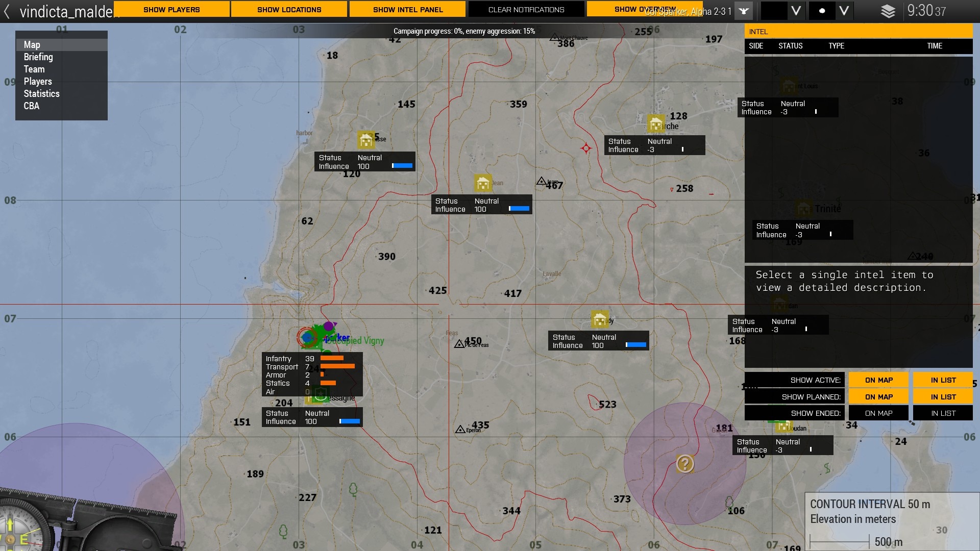Viewport: 980px width, 551px height.
Task: Enable Show Ended on map
Action: tap(878, 413)
